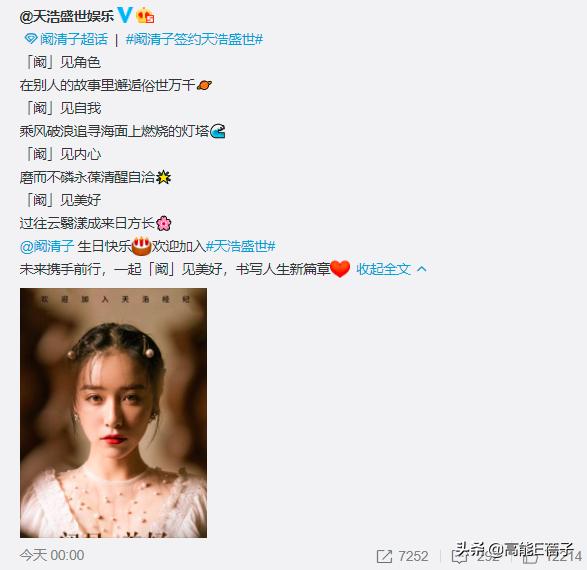Click the pink flower emoji

(x=163, y=223)
